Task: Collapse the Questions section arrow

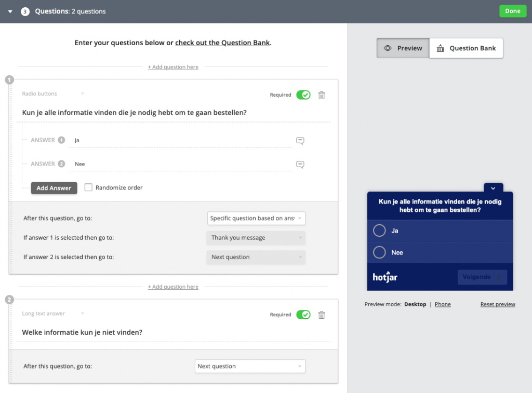Action: [10, 11]
